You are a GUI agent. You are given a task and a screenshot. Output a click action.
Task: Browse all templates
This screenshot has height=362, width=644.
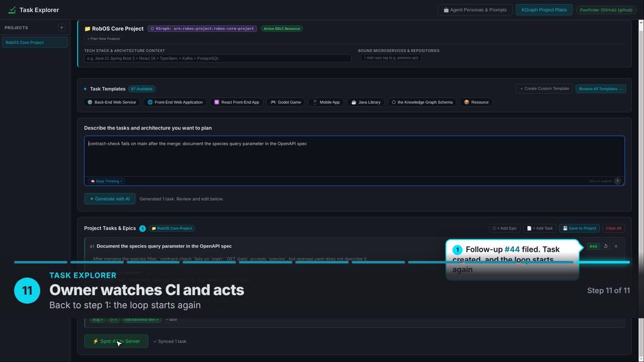point(601,89)
